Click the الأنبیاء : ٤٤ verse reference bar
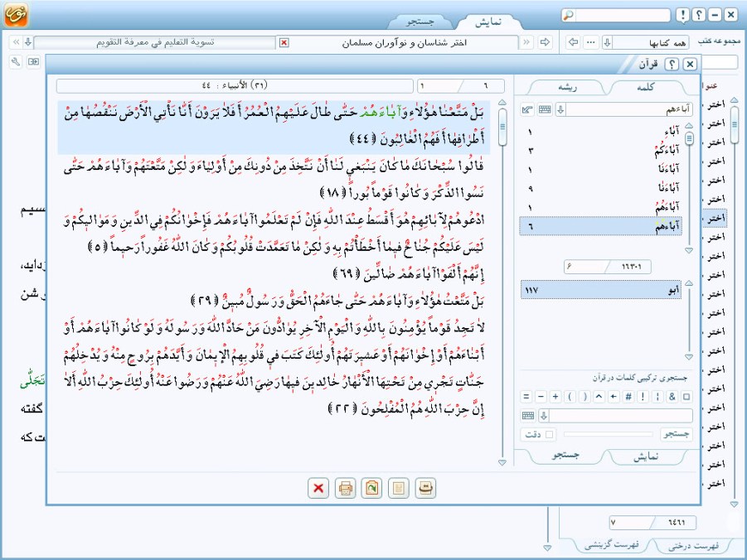This screenshot has width=747, height=560. pyautogui.click(x=235, y=85)
